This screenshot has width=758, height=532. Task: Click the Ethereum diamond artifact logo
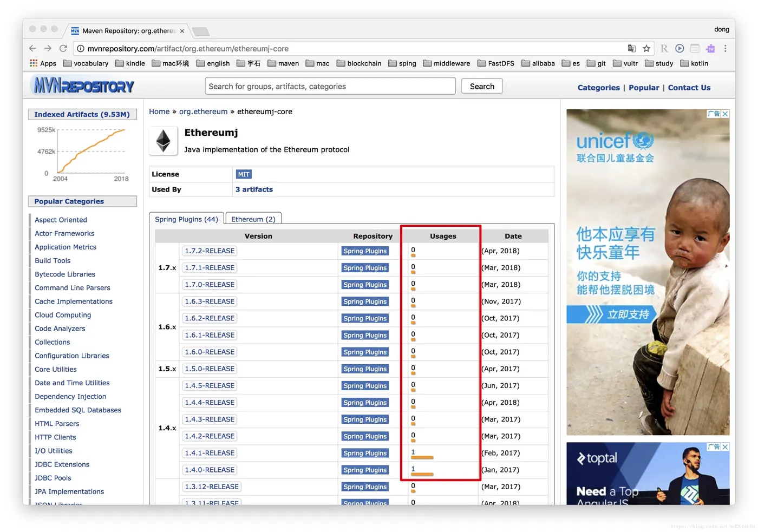point(164,141)
